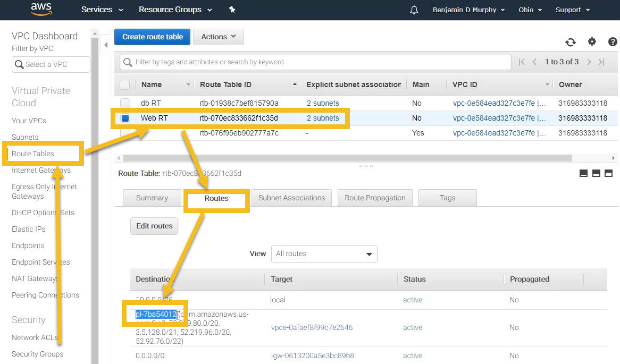Go to VPC Dashboard

(45, 36)
